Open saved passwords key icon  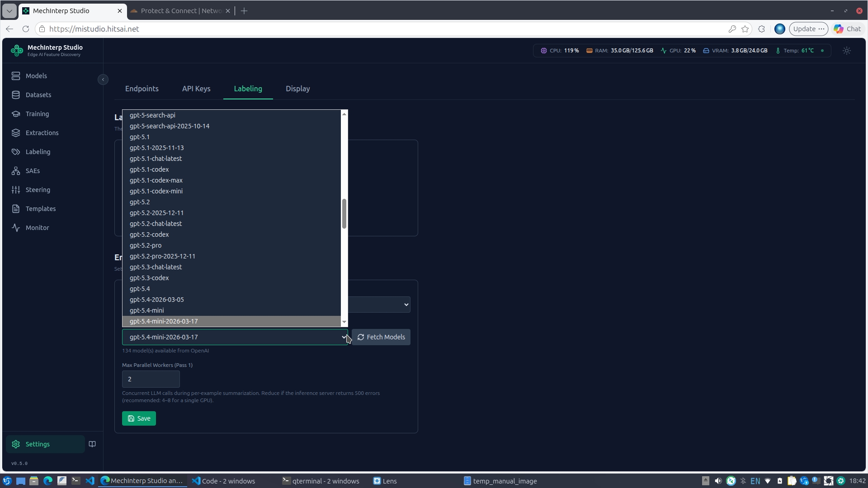732,29
